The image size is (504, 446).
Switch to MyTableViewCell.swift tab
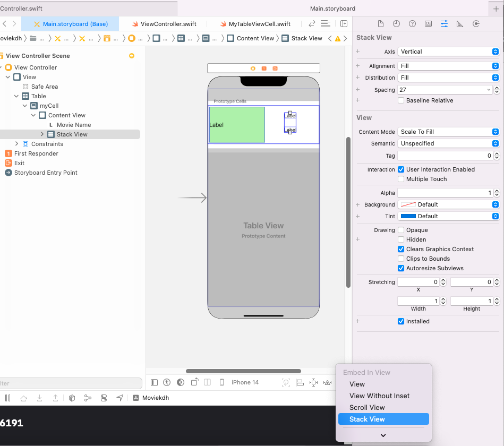point(255,24)
